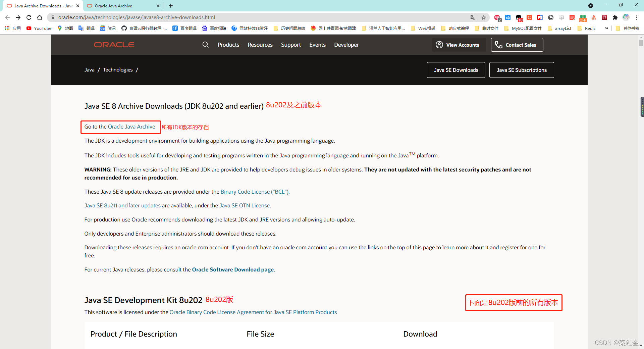Click the Oracle logo
Screen dimensions: 644x349
pyautogui.click(x=114, y=45)
